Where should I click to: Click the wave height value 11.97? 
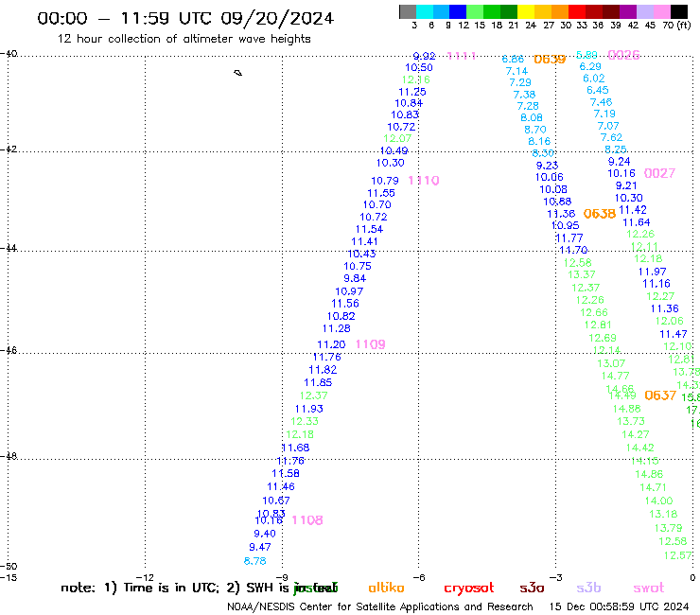pyautogui.click(x=652, y=272)
